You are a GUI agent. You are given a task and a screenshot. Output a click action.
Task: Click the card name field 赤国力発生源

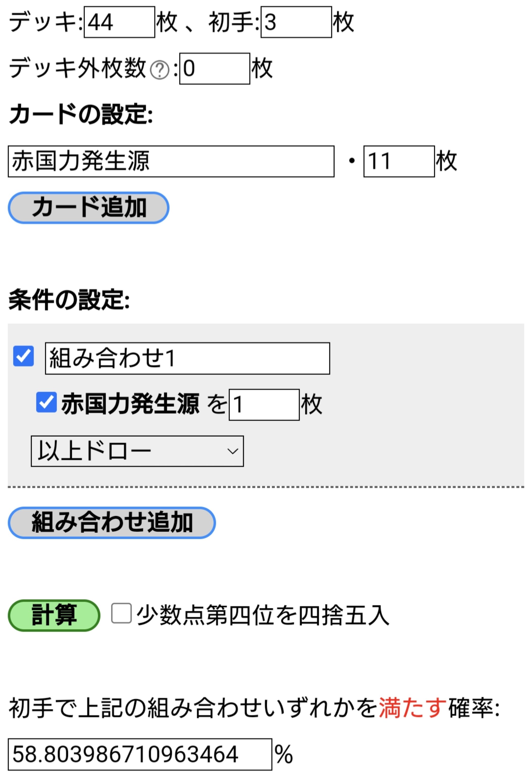pos(171,161)
